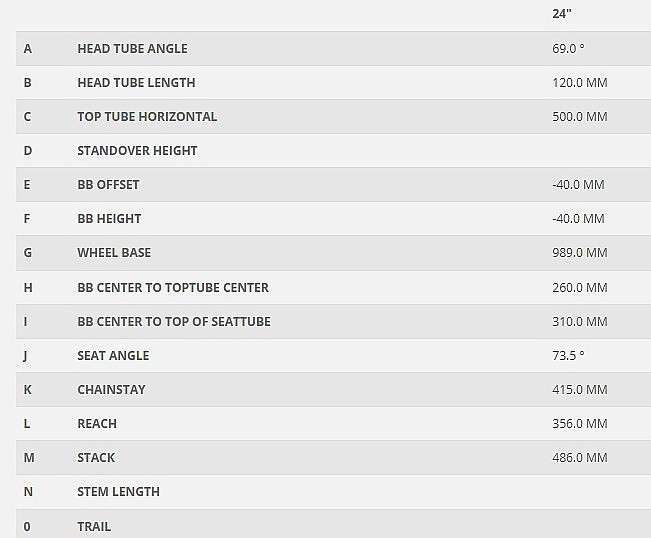Screen dimensions: 651x538
Task: Select BB CENTER TO TOP OF SEATTUBE
Action: pos(174,322)
